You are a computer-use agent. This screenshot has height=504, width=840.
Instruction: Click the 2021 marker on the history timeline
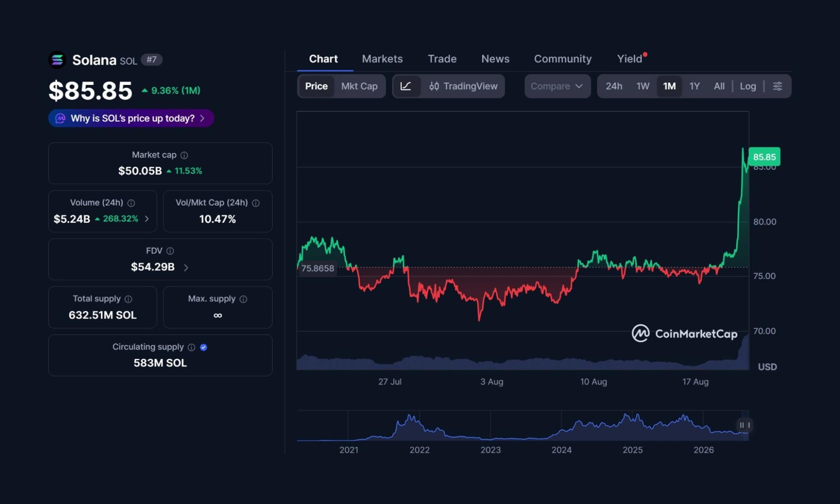(x=349, y=450)
